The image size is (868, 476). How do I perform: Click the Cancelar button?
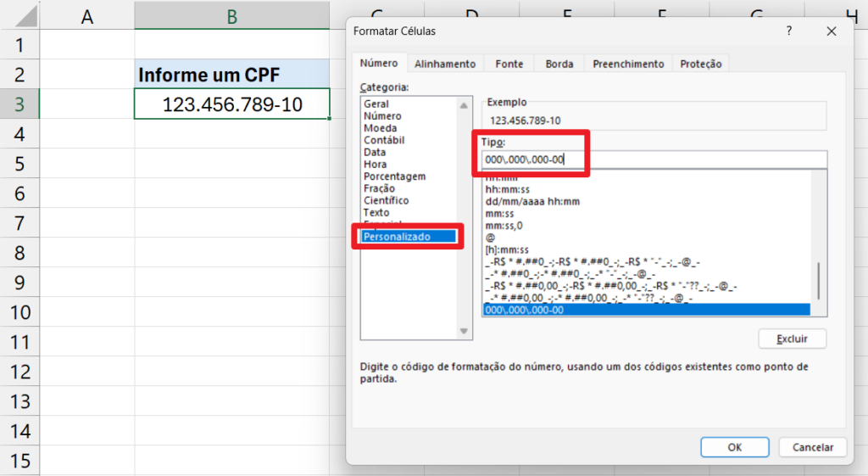coord(813,447)
